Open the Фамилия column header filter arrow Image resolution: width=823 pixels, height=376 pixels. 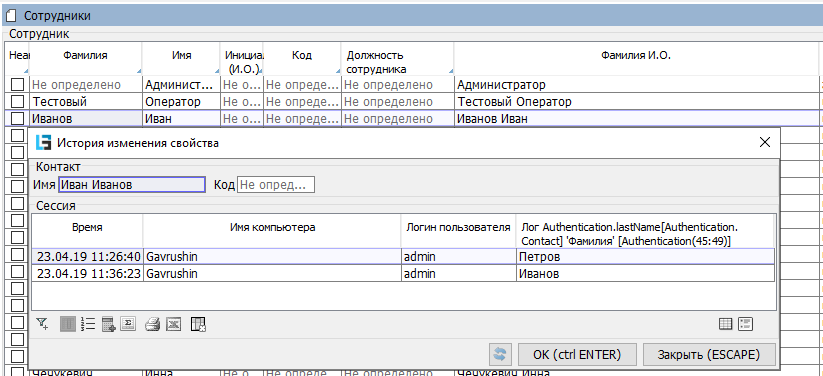(138, 71)
